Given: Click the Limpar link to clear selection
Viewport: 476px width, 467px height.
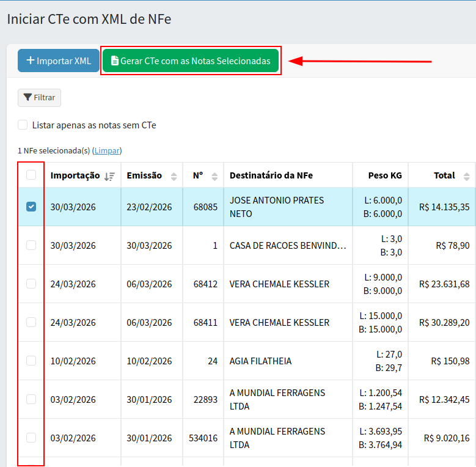Looking at the screenshot, I should point(108,150).
